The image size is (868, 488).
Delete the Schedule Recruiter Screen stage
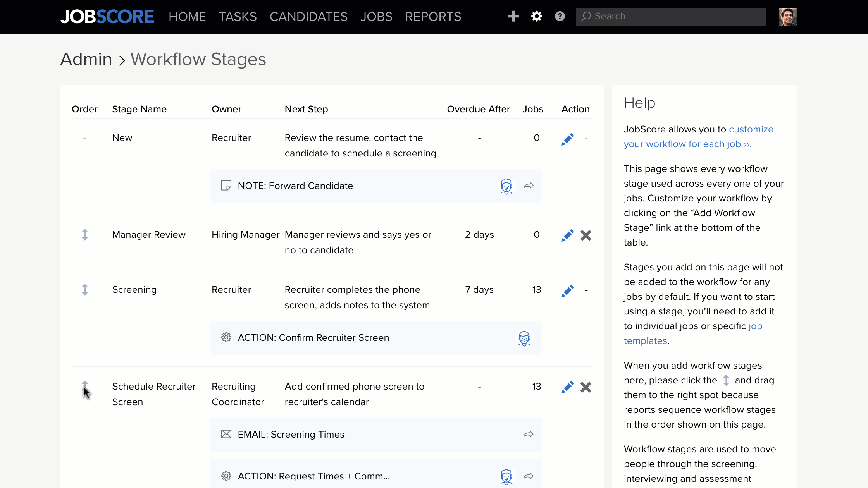pos(586,387)
